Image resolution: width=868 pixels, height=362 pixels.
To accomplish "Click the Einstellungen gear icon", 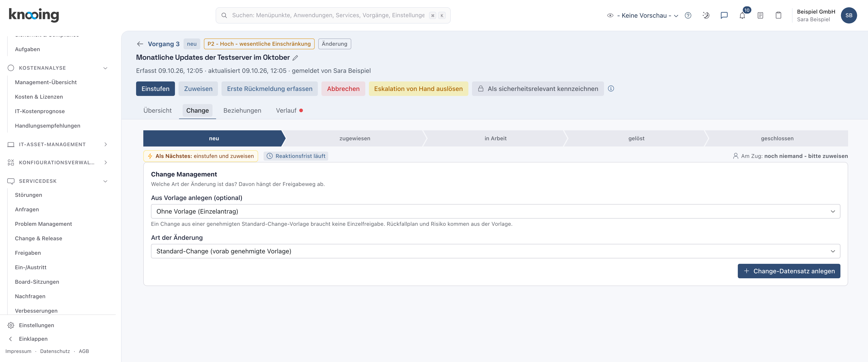I will click(x=11, y=325).
